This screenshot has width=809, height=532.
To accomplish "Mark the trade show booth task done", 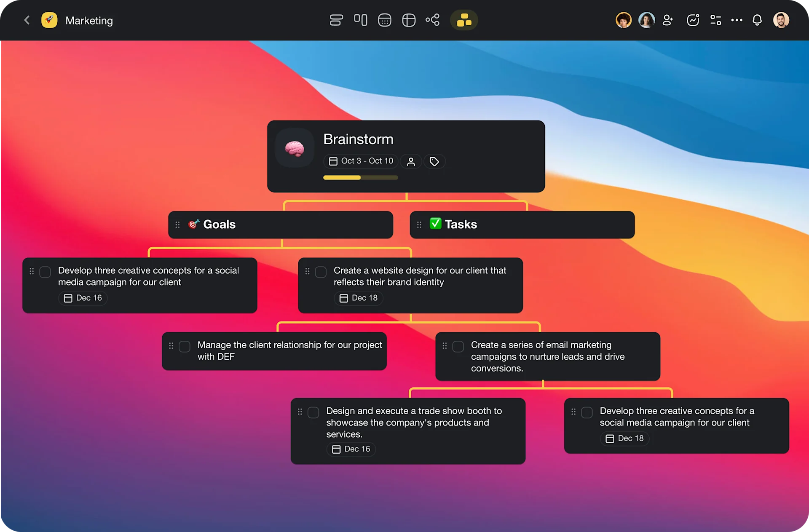I will (313, 412).
